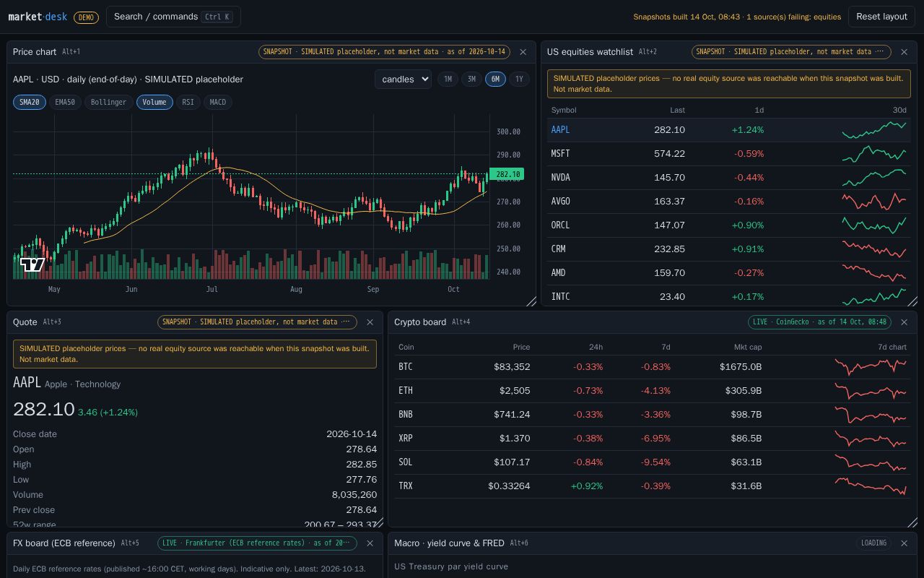The height and width of the screenshot is (578, 924).
Task: Click the DEMO badge in header
Action: [x=87, y=17]
